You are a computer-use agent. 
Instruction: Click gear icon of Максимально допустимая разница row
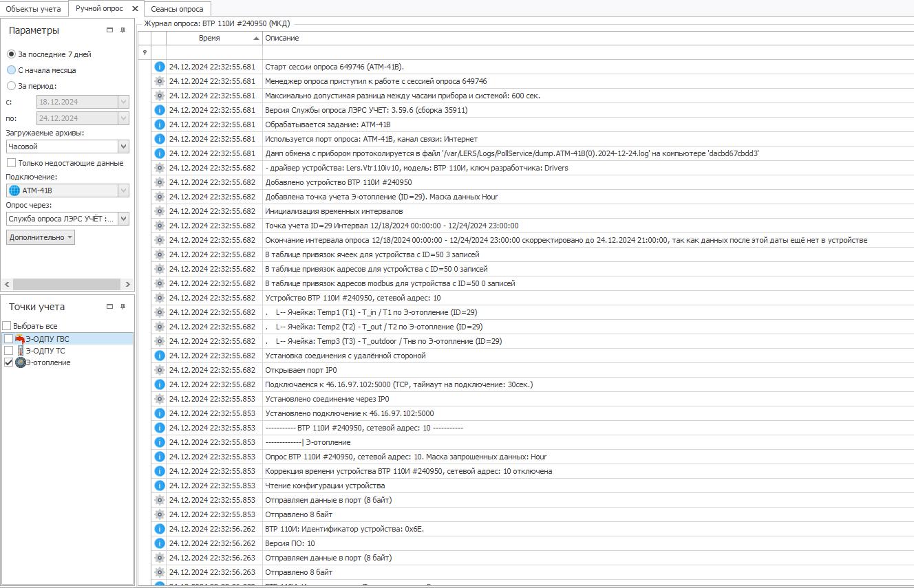point(160,96)
